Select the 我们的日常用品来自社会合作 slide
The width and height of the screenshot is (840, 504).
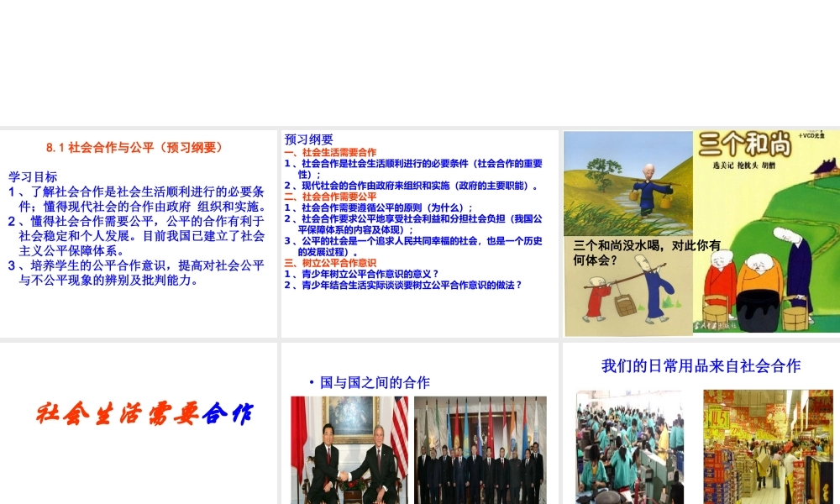pos(701,423)
